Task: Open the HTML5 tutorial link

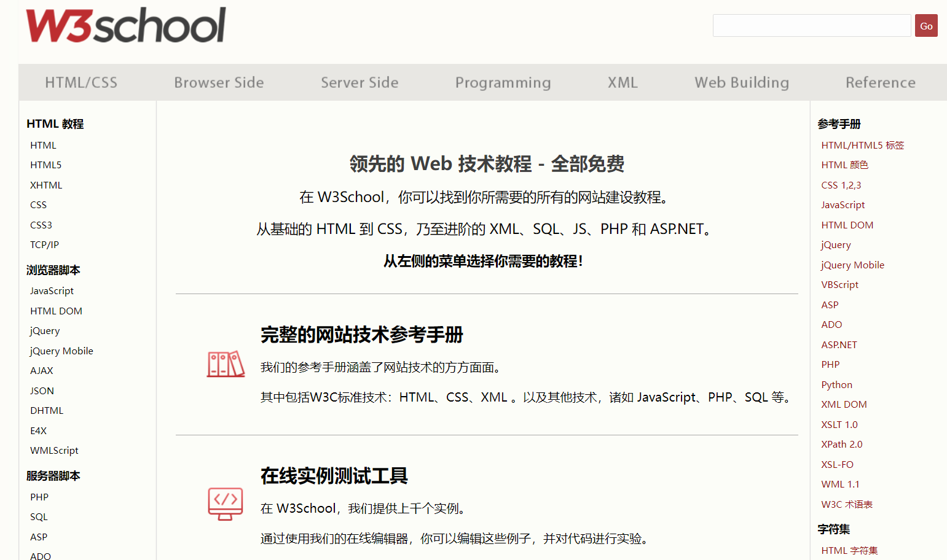Action: tap(46, 165)
